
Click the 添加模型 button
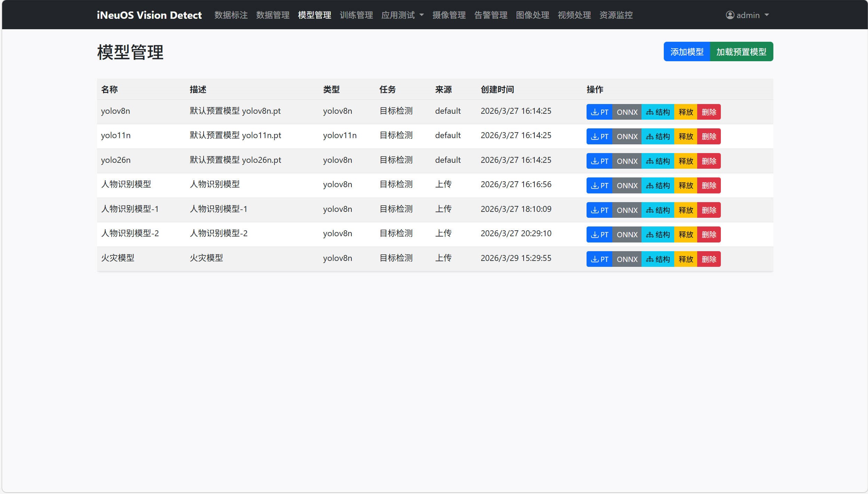686,51
